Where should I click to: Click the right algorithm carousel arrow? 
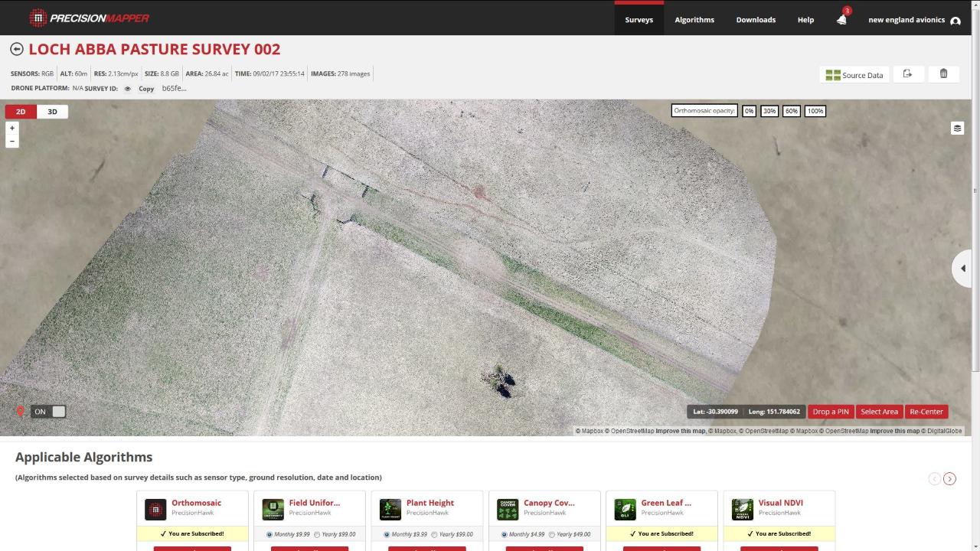coord(950,478)
